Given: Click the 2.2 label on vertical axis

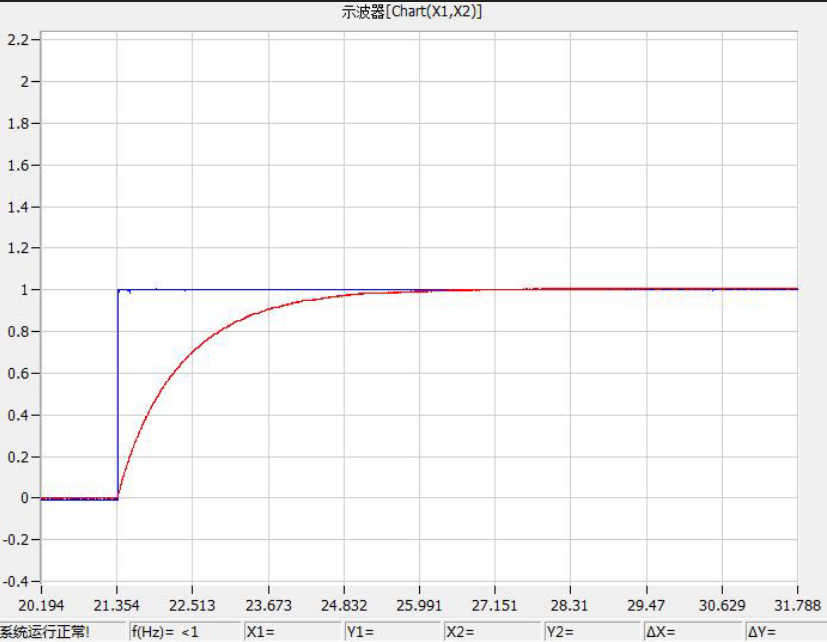Looking at the screenshot, I should (x=17, y=40).
